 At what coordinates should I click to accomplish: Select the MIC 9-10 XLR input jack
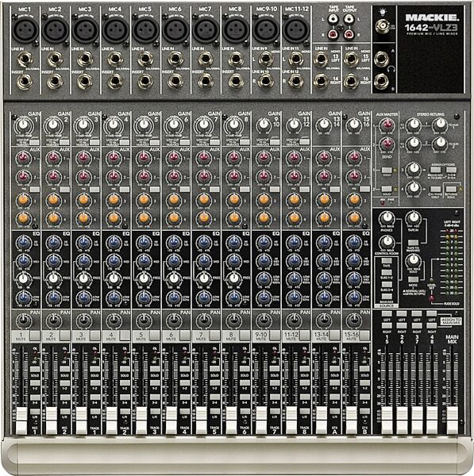(265, 29)
